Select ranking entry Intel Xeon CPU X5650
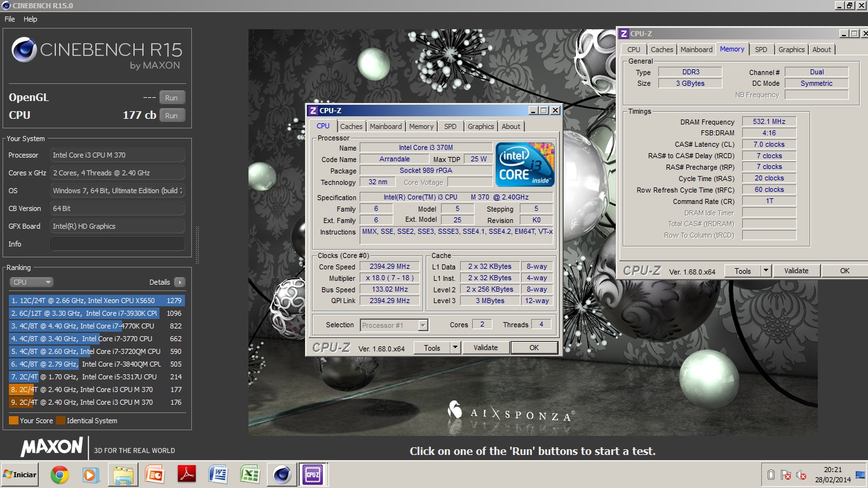The height and width of the screenshot is (488, 868). tap(97, 301)
